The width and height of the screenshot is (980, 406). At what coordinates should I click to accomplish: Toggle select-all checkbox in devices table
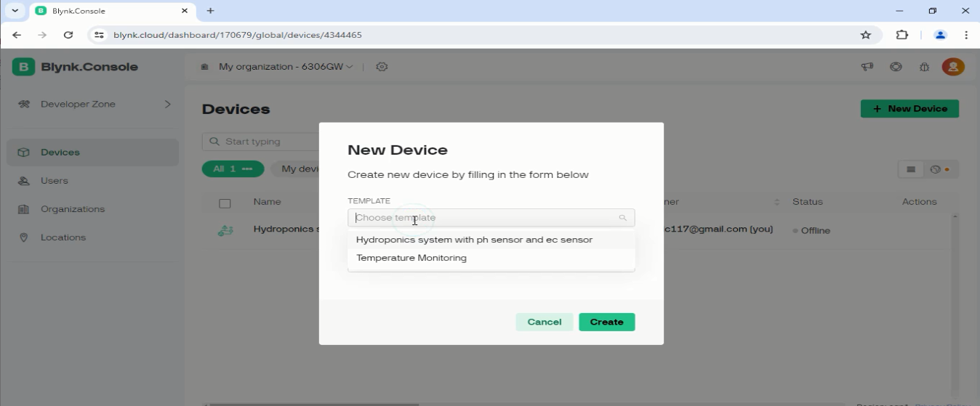click(x=225, y=203)
